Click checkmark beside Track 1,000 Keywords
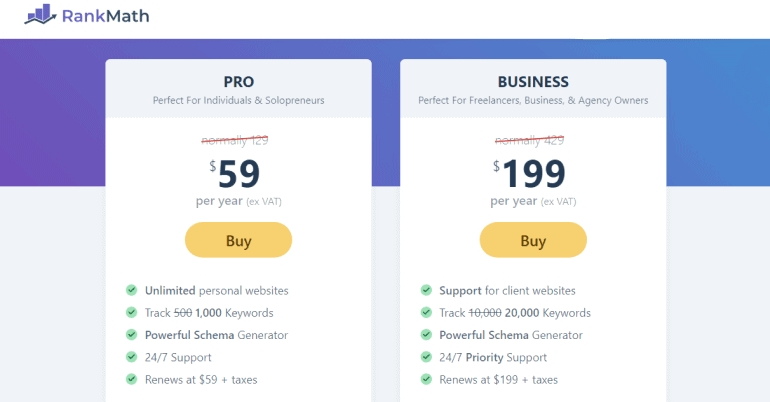 click(132, 312)
